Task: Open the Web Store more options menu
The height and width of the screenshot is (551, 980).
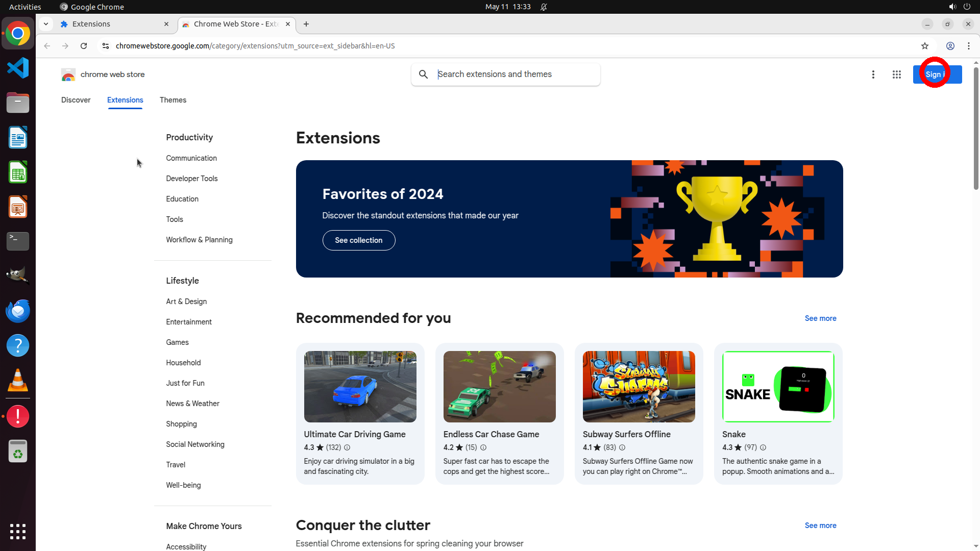Action: (873, 74)
